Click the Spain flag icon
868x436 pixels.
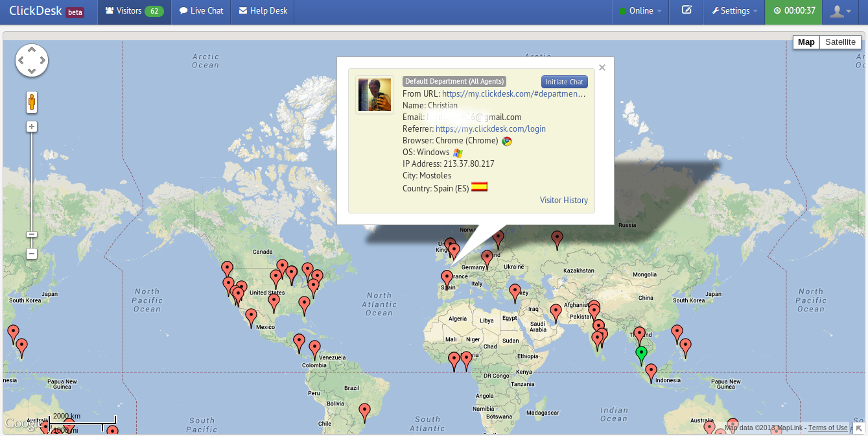click(479, 188)
